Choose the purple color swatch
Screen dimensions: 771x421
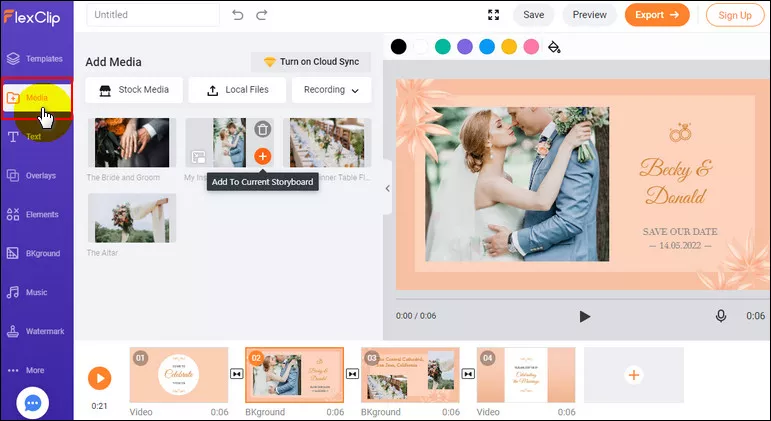[465, 47]
